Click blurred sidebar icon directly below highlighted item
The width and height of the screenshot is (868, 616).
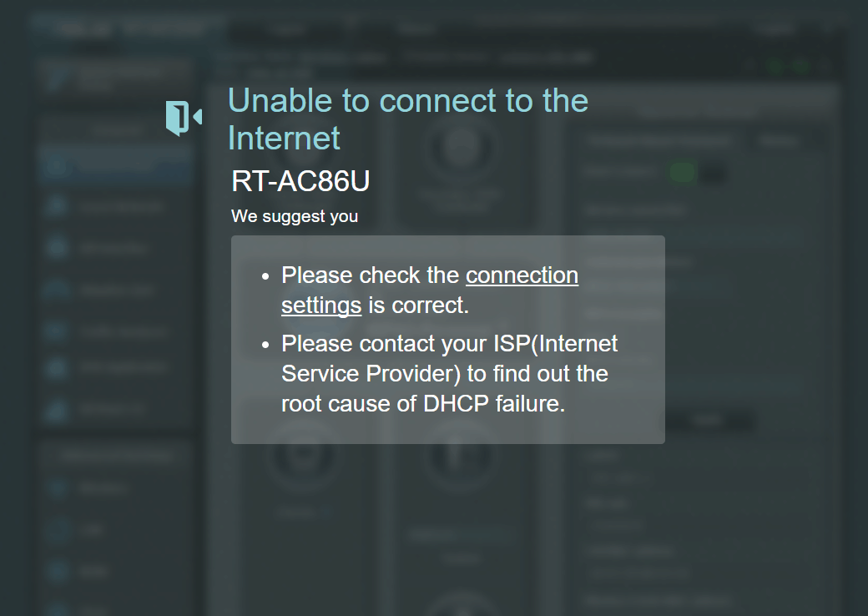(56, 206)
